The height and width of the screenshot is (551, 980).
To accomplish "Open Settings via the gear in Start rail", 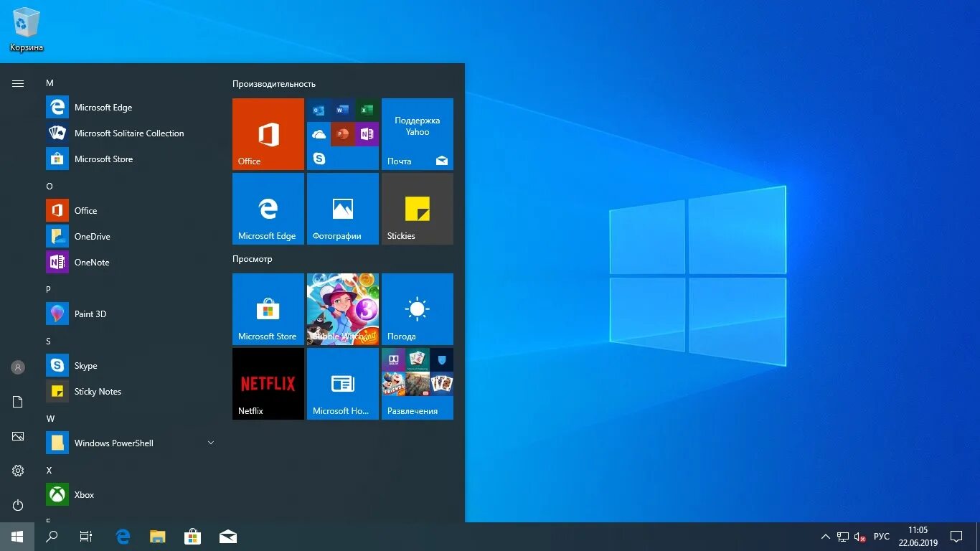I will pyautogui.click(x=17, y=471).
